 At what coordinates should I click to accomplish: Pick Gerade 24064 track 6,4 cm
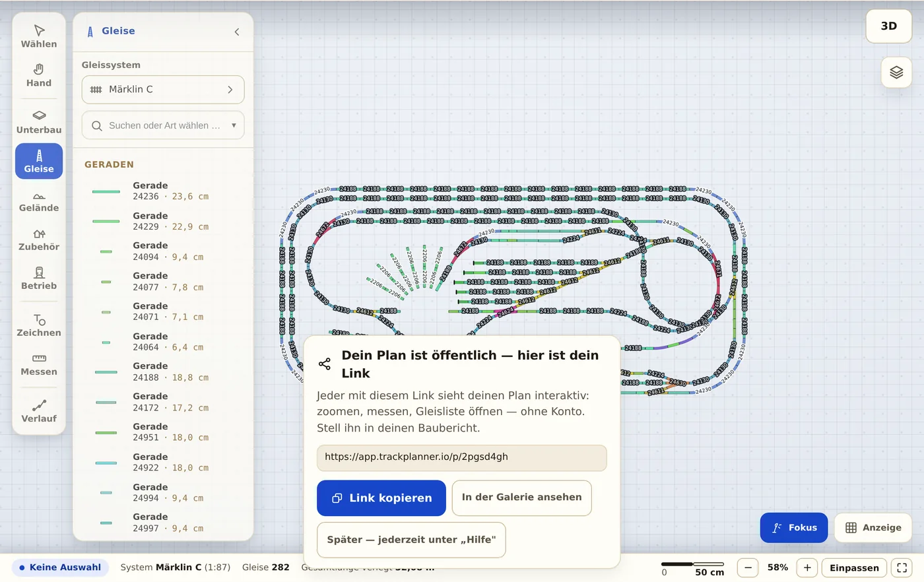(163, 342)
